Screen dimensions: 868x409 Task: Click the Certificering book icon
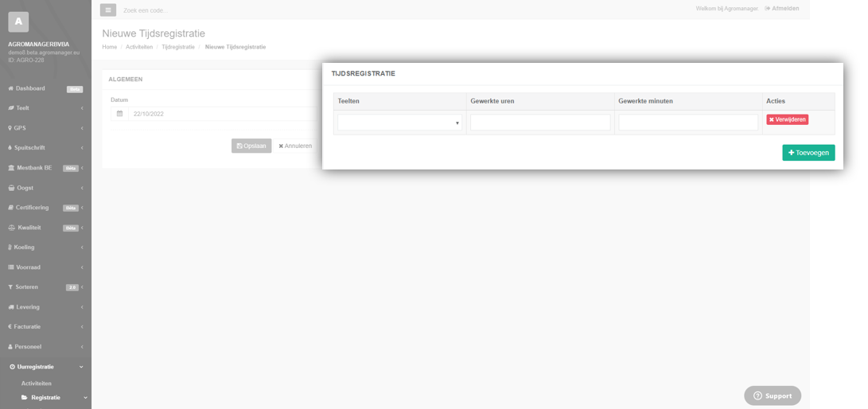coord(10,208)
